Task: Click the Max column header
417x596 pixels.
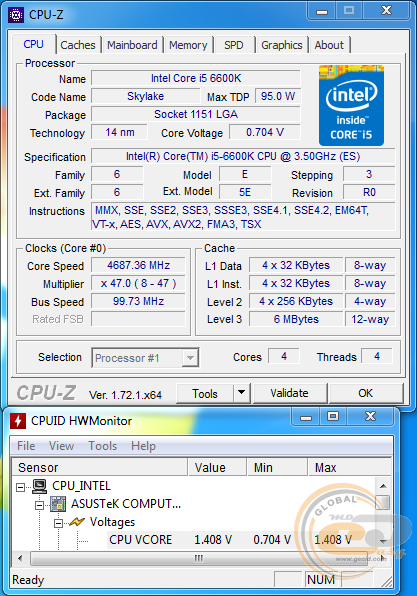Action: [x=349, y=467]
